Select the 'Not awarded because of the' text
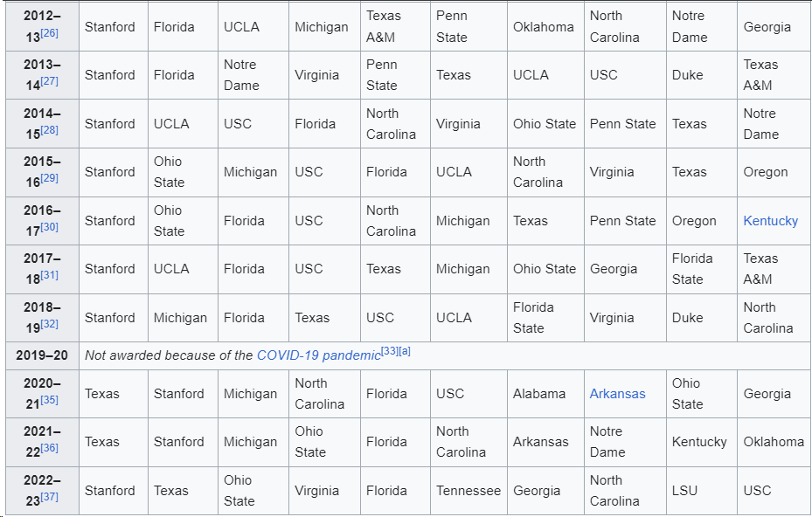This screenshot has height=517, width=812. point(169,355)
